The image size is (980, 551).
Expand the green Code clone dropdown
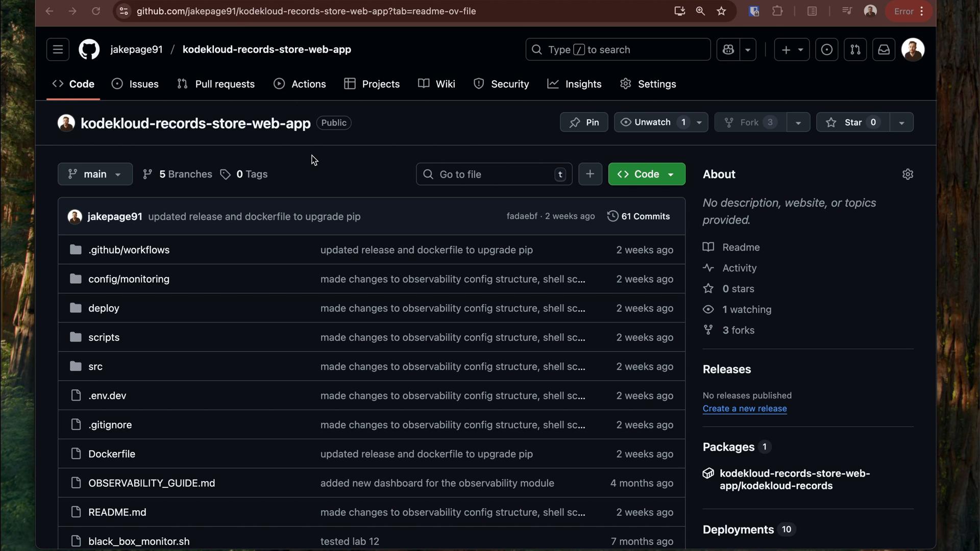point(647,174)
